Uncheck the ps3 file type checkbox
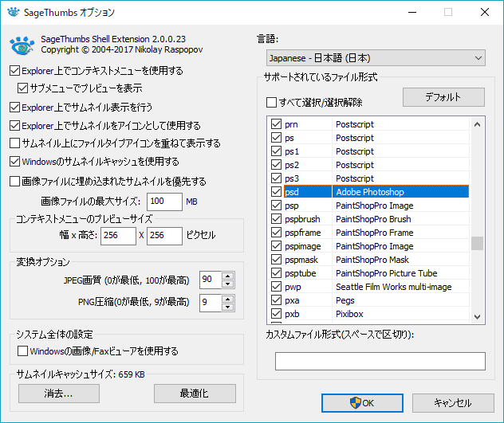The image size is (504, 423). point(276,178)
